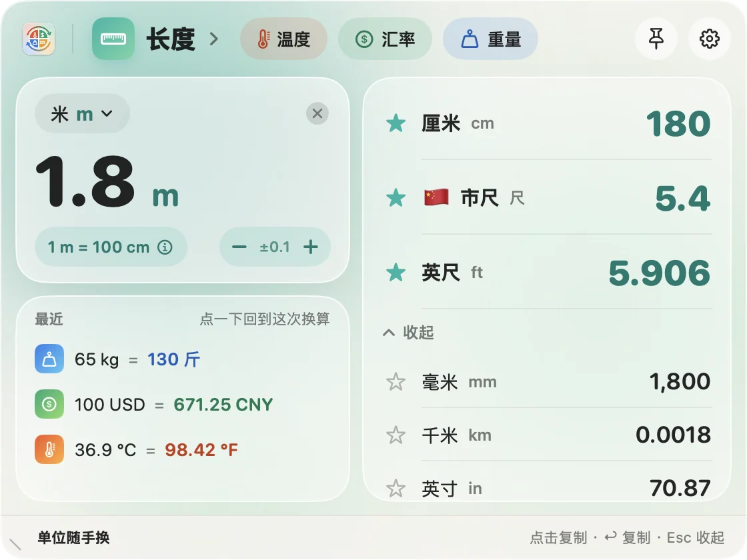Copy the 5.906 feet result
The height and width of the screenshot is (560, 747).
point(660,273)
